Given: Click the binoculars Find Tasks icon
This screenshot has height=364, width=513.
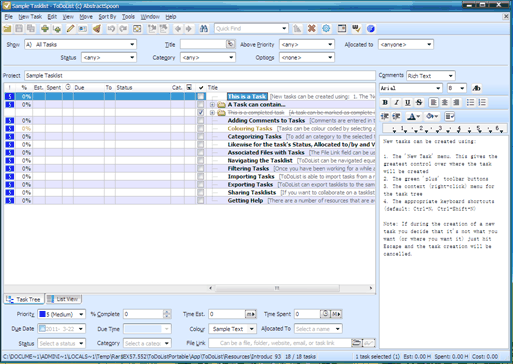Looking at the screenshot, I should (x=204, y=29).
